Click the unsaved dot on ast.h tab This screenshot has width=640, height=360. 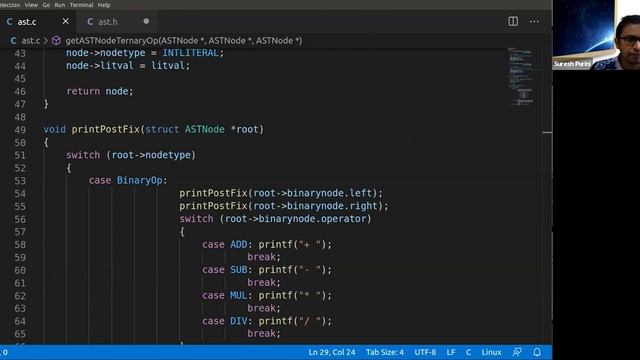pyautogui.click(x=146, y=21)
